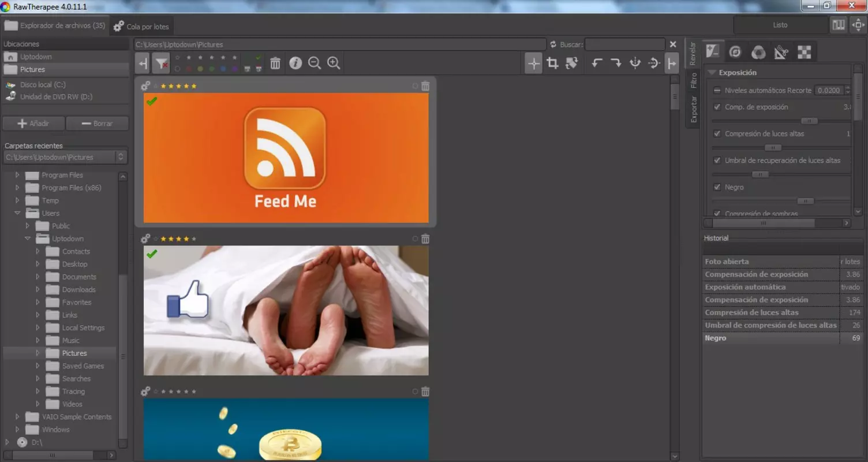Click the Borrar button
Viewport: 868px width, 462px height.
(x=97, y=124)
